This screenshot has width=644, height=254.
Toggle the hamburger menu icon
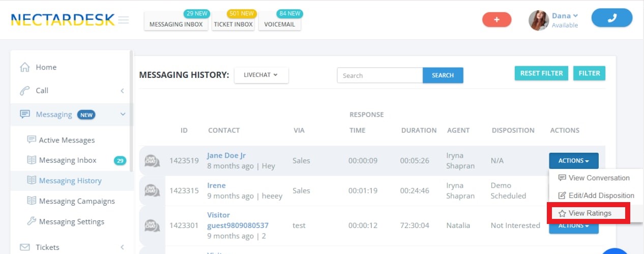[124, 20]
